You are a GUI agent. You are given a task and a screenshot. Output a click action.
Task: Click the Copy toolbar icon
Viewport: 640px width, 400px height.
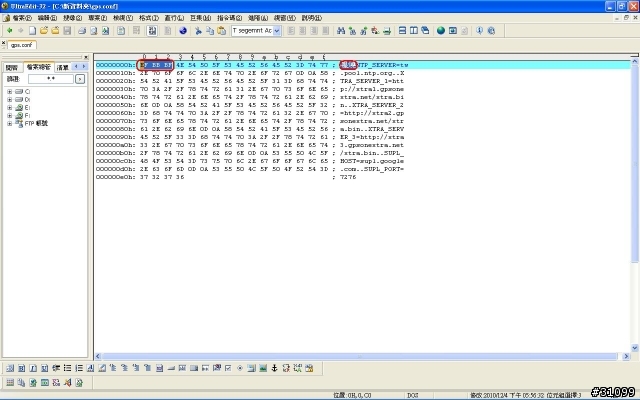210,31
